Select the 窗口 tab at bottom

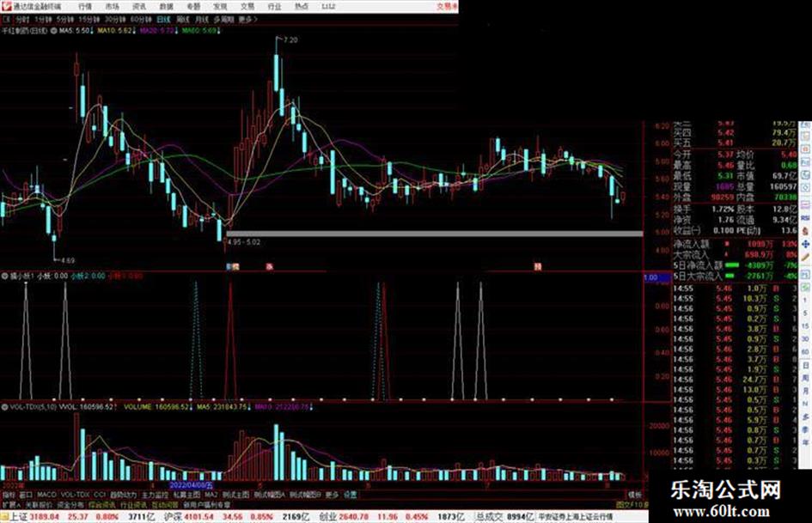(26, 495)
